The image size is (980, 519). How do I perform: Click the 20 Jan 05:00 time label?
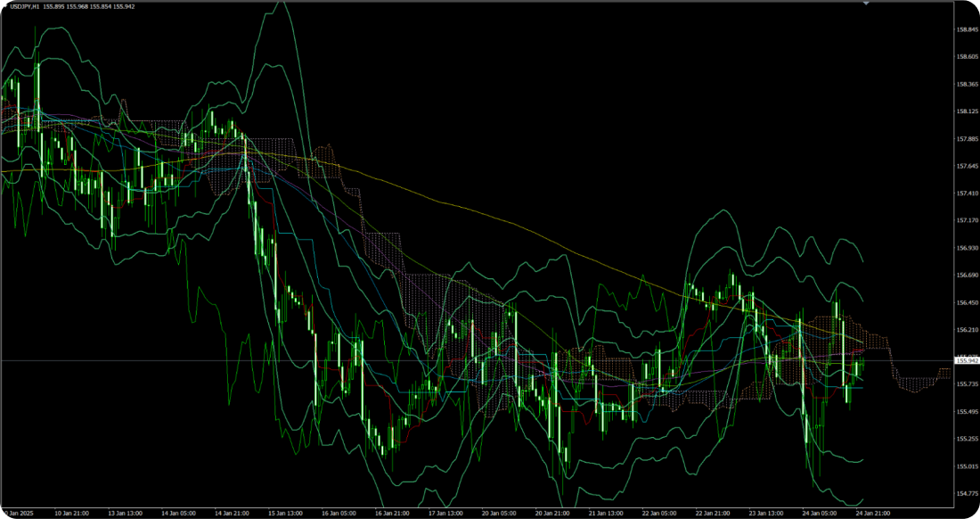(500, 514)
